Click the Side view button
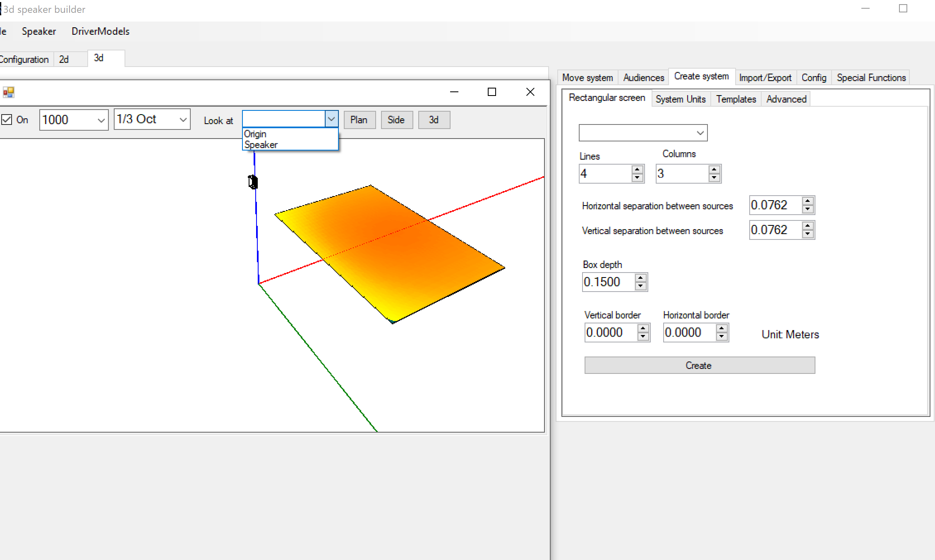The width and height of the screenshot is (935, 560). coord(396,120)
